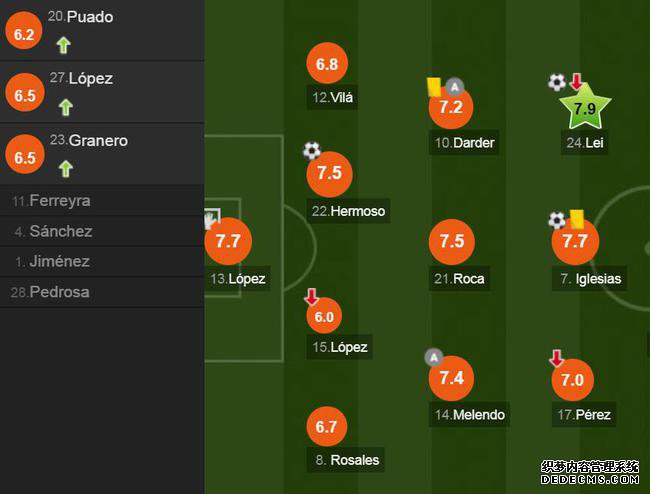Click the yellow card icon on Iglesias
The width and height of the screenshot is (650, 494).
577,219
